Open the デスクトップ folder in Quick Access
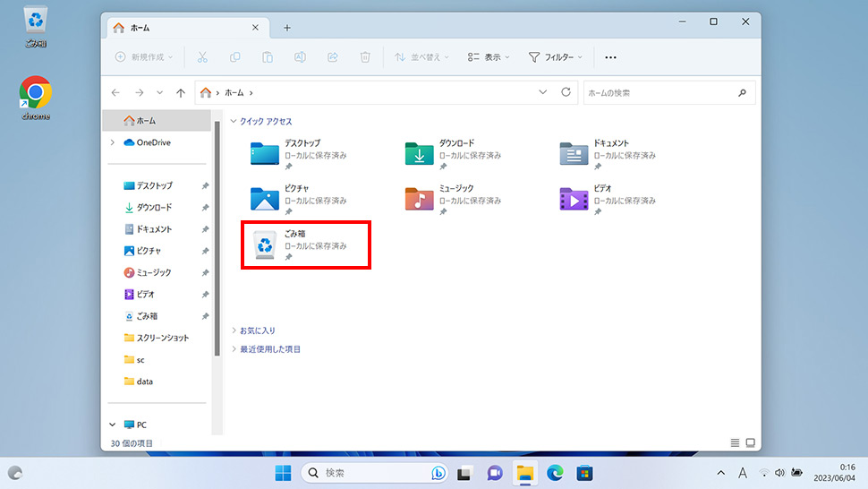This screenshot has width=868, height=489. click(x=299, y=154)
